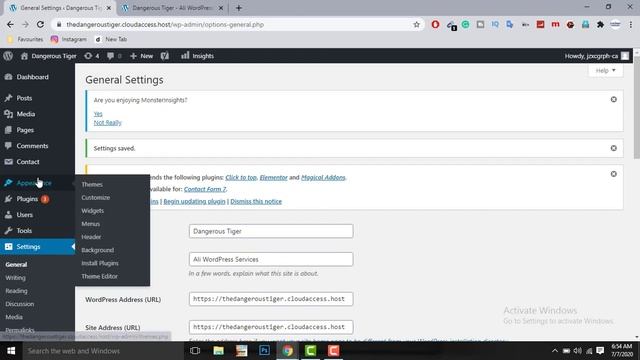This screenshot has height=360, width=640.
Task: Open the updates icon showing 4
Action: coord(91,56)
